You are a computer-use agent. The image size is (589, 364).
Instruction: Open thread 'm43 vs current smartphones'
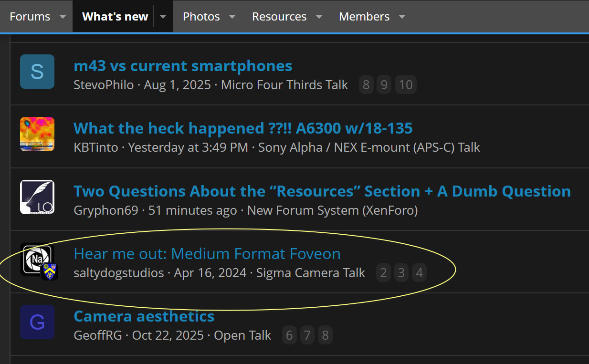click(183, 65)
